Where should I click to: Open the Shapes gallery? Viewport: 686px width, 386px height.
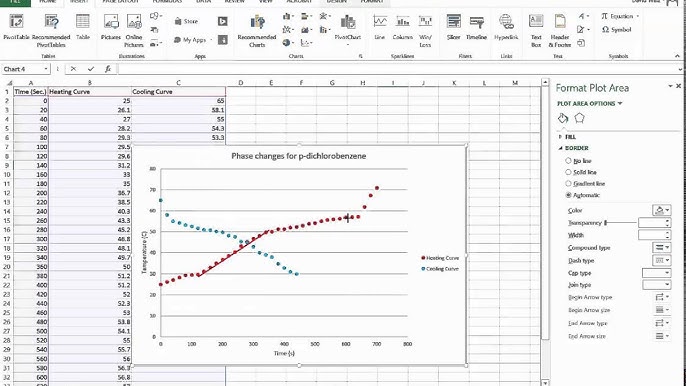156,16
